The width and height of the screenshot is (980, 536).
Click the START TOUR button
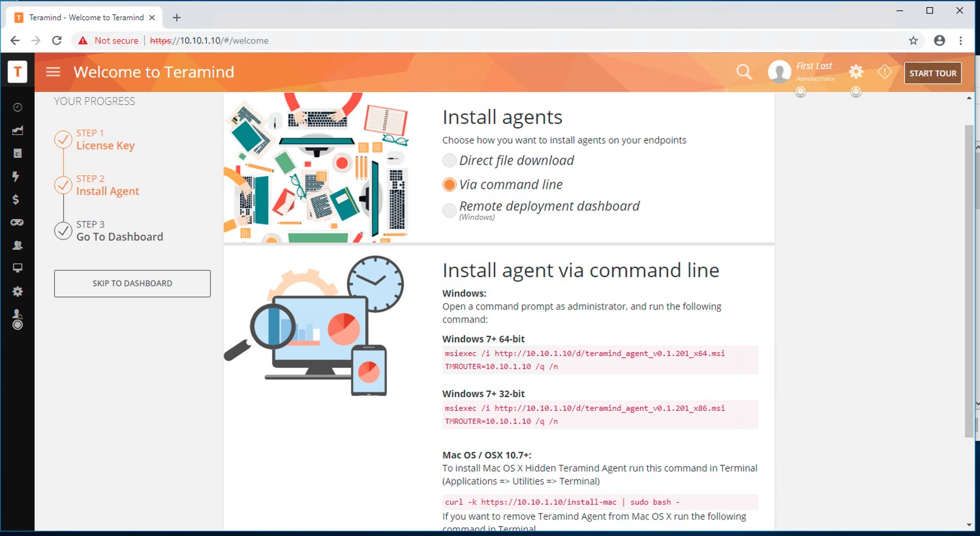(x=933, y=73)
